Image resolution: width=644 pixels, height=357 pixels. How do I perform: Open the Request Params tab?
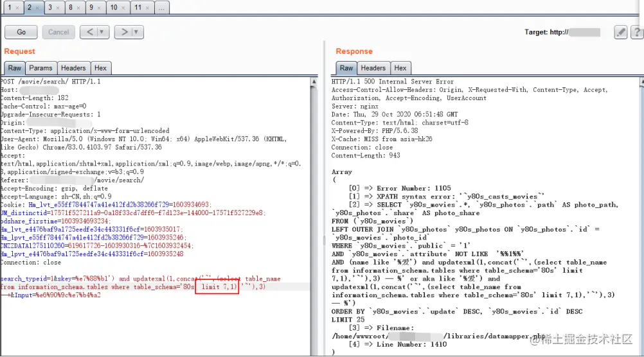coord(40,68)
